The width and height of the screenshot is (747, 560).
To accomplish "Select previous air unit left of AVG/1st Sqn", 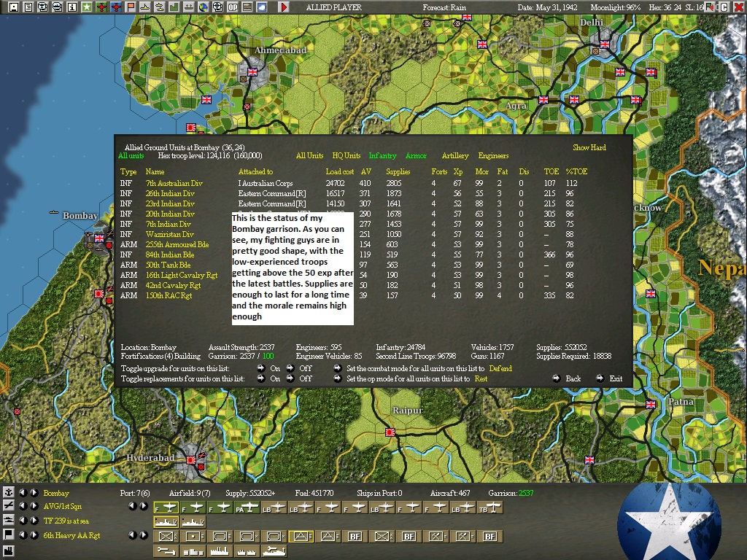I will tap(23, 506).
